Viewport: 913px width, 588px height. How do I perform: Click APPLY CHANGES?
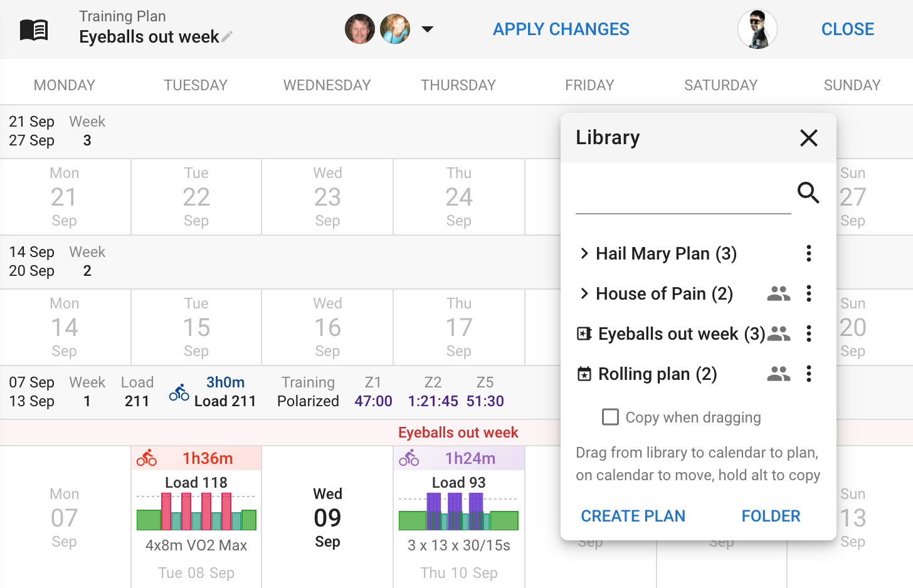[561, 29]
